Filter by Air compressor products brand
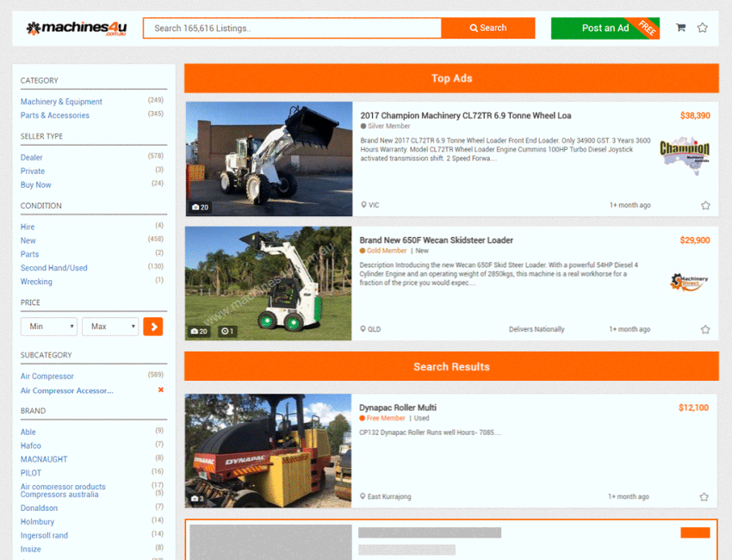This screenshot has height=560, width=732. coord(63,486)
